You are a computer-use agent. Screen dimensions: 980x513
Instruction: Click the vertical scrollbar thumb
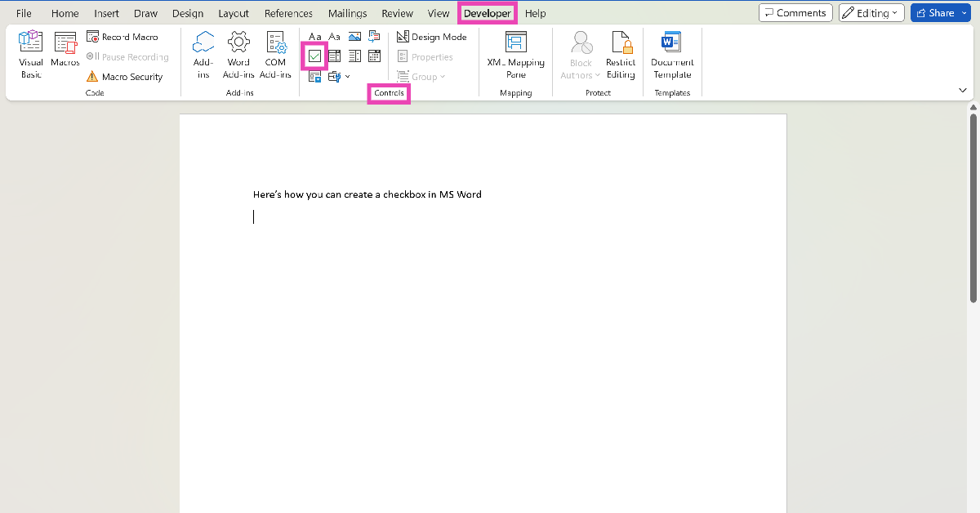[973, 204]
